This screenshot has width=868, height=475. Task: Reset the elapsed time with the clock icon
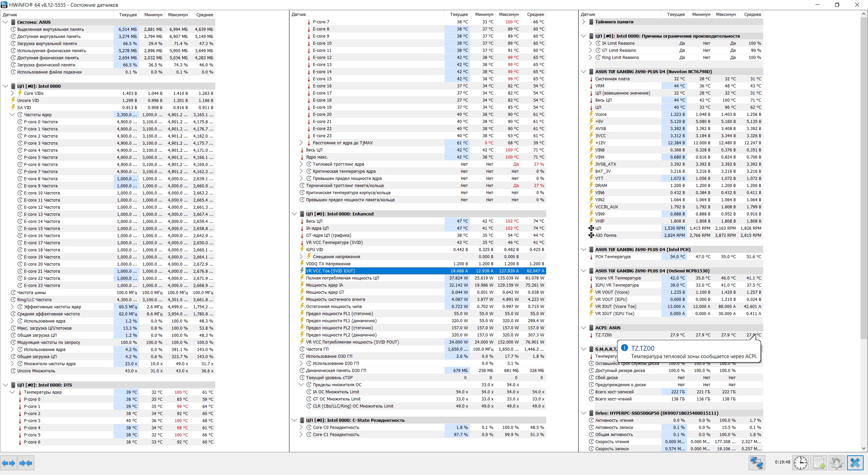coord(800,463)
